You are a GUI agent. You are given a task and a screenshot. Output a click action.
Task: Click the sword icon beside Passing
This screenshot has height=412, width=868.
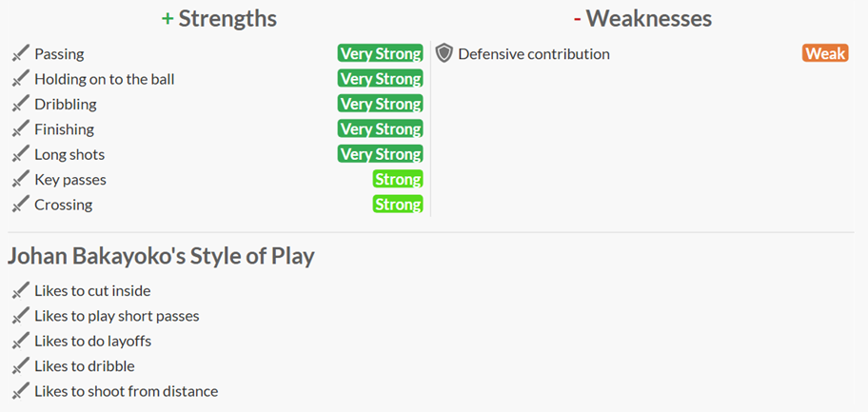point(21,54)
